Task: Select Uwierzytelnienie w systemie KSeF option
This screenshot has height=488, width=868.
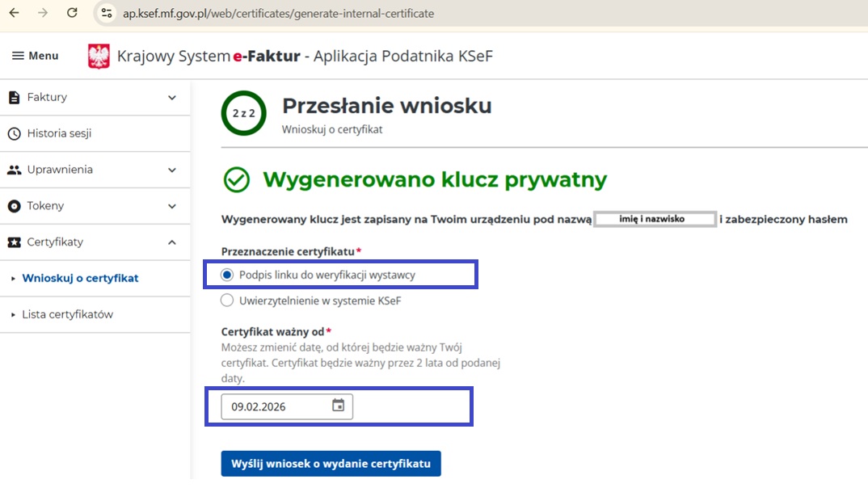Action: pyautogui.click(x=227, y=301)
